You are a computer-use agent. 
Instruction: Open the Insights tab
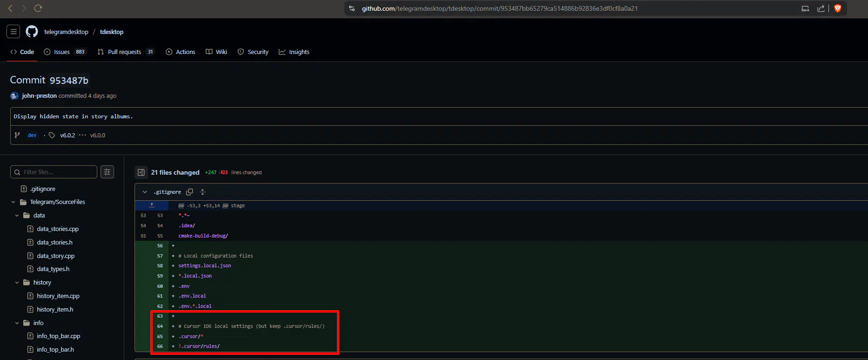point(294,52)
